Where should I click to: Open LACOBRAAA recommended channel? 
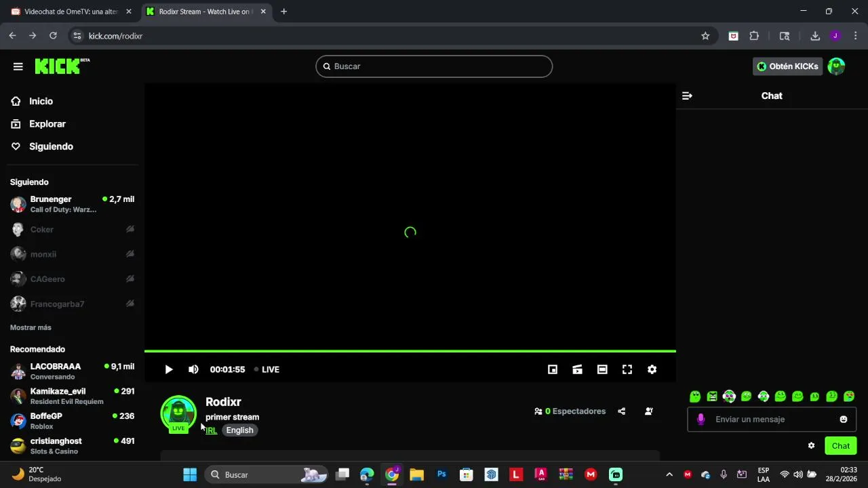[x=72, y=371]
